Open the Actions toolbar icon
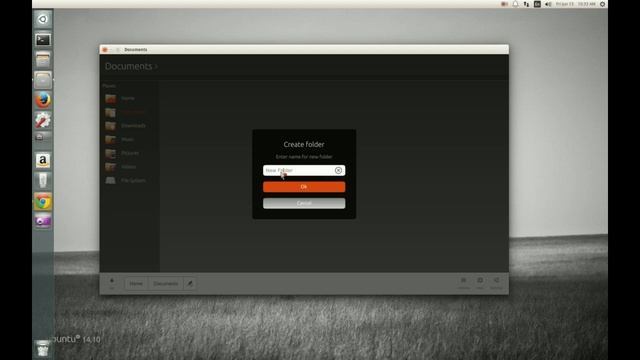 [463, 283]
